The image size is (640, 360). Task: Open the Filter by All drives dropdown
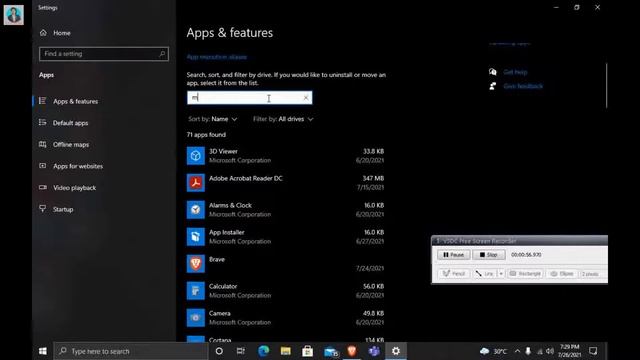[283, 119]
